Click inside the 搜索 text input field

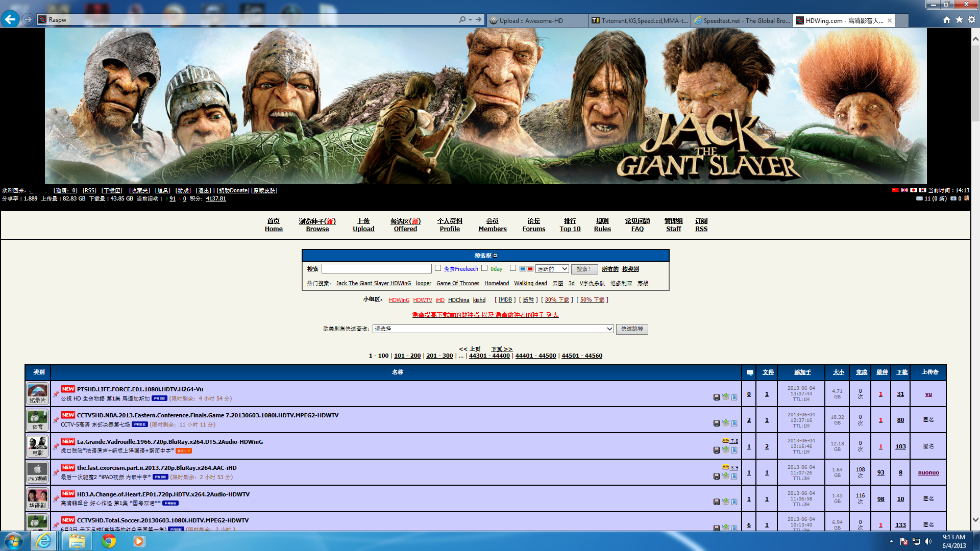(377, 269)
